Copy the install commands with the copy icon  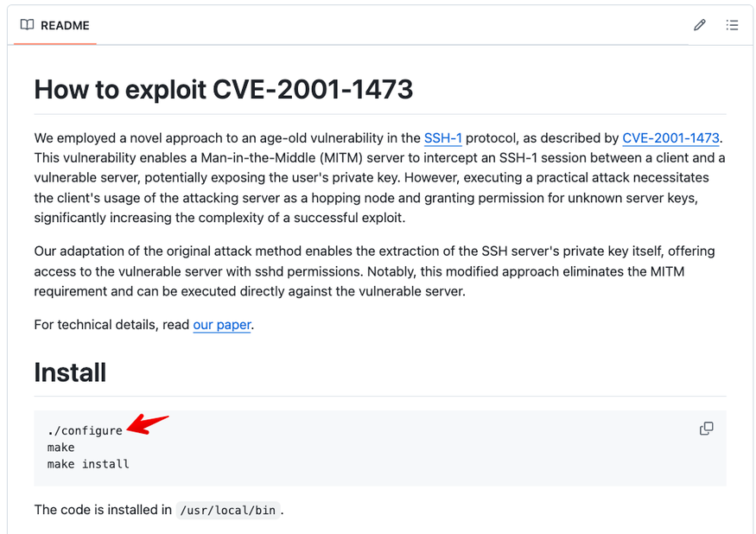point(706,429)
